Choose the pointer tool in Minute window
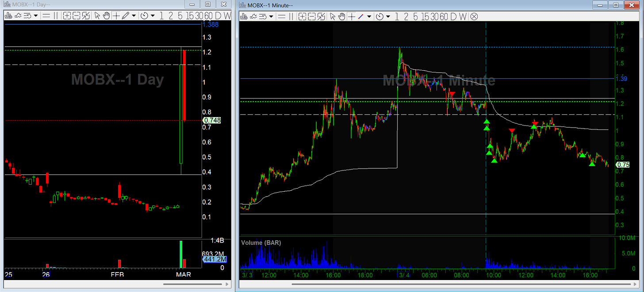 [x=333, y=16]
